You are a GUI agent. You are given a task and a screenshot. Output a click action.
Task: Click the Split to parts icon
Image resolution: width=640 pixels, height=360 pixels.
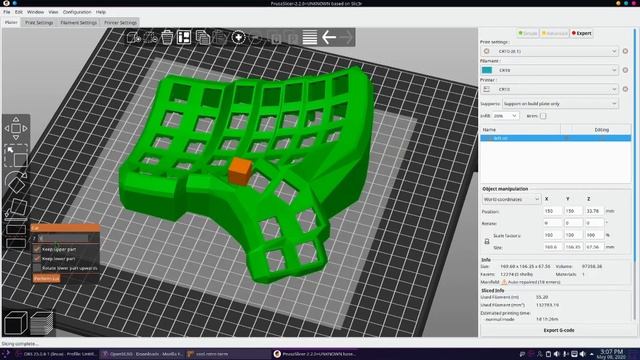coord(293,38)
